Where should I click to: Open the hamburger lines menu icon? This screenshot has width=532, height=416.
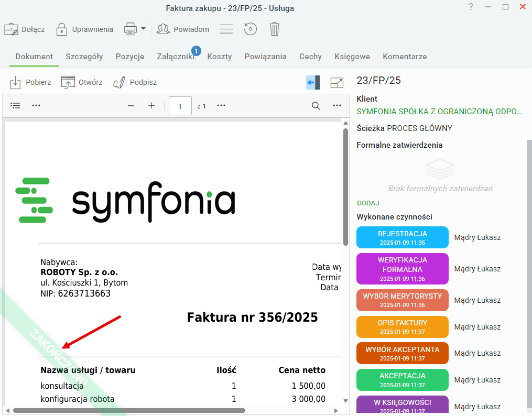click(226, 29)
